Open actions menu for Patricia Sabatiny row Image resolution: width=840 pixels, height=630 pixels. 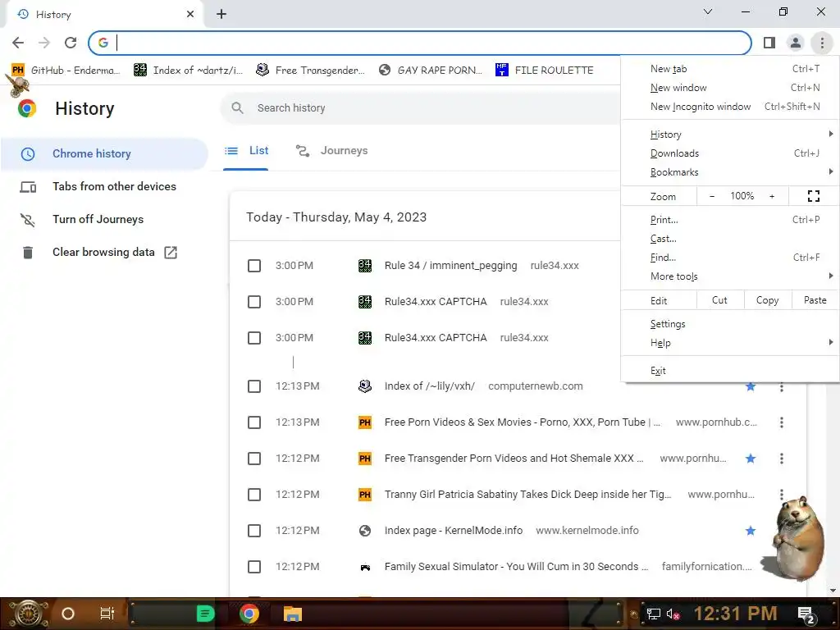782,493
